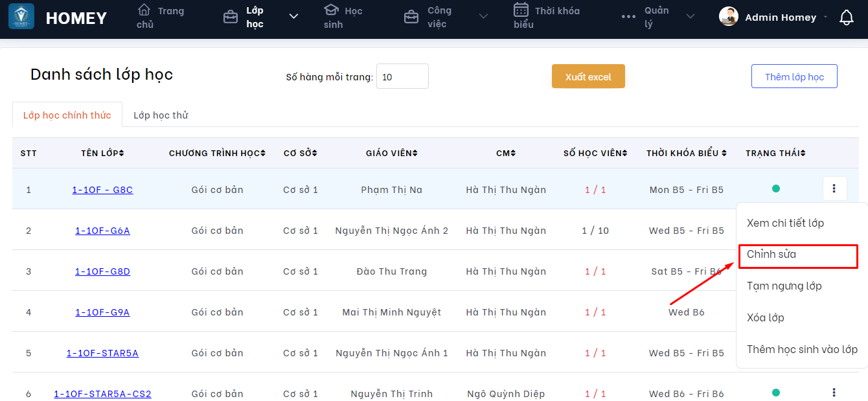
Task: Open three-dot menu for row 6
Action: click(x=834, y=393)
